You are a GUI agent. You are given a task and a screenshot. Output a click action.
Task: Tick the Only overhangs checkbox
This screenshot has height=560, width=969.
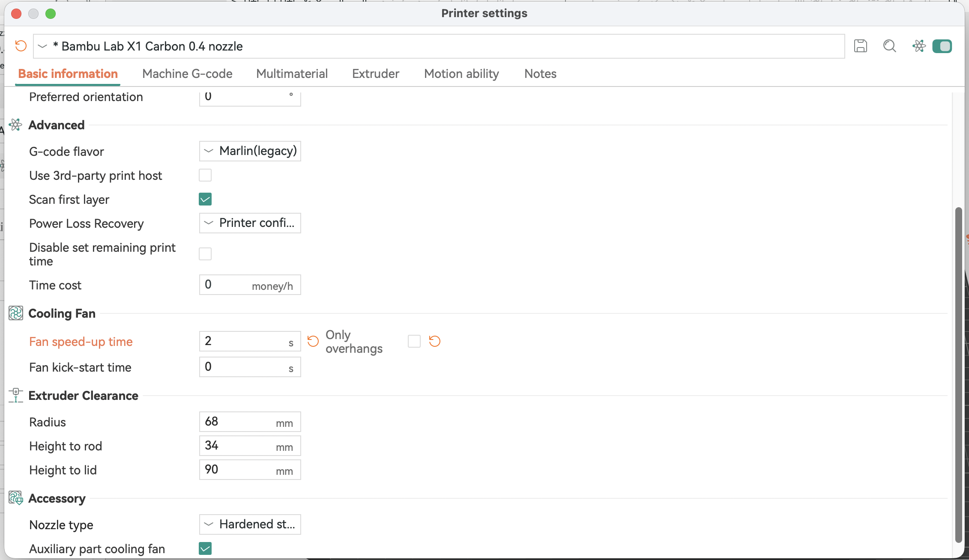(x=414, y=341)
